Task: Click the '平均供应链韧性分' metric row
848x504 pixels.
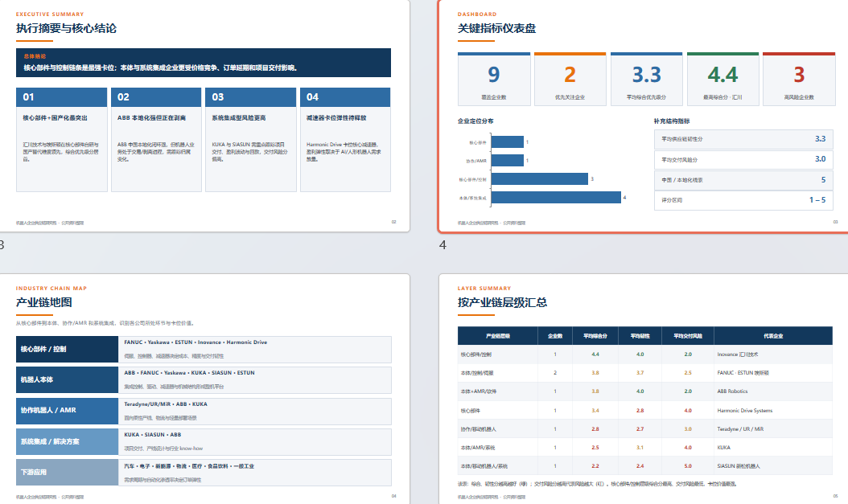Action: pos(743,139)
